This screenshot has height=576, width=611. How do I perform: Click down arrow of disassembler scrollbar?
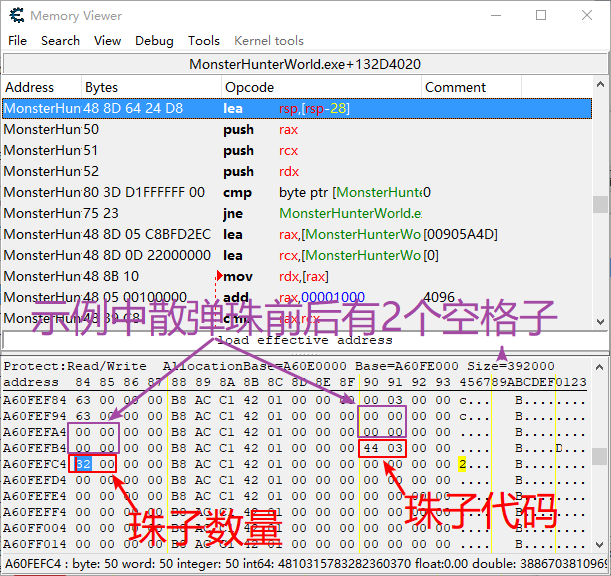click(600, 322)
